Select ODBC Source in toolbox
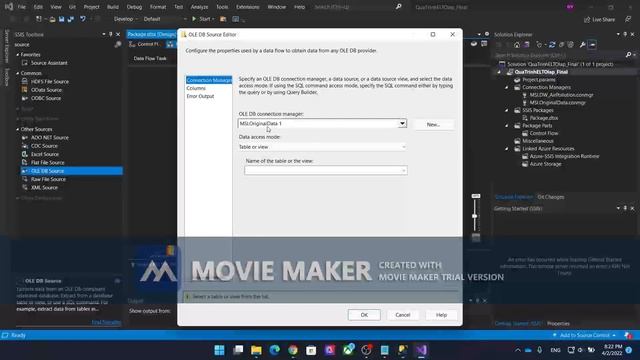 (x=46, y=98)
